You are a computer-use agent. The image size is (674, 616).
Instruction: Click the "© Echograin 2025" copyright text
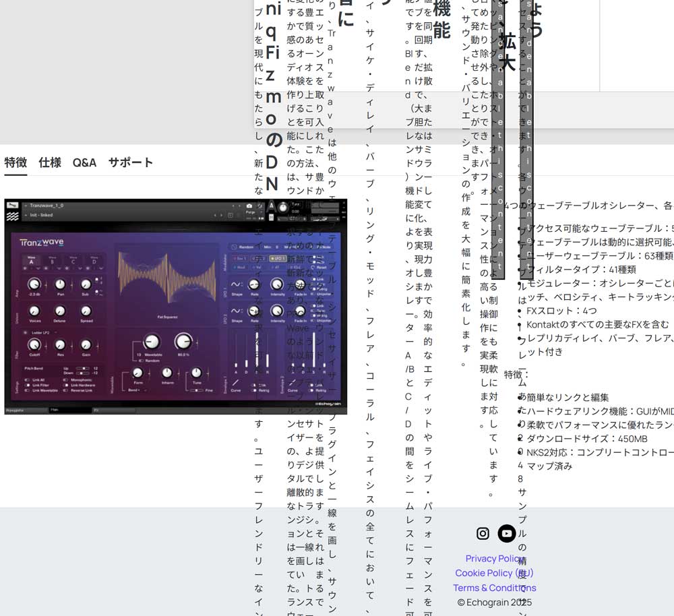[x=494, y=603]
